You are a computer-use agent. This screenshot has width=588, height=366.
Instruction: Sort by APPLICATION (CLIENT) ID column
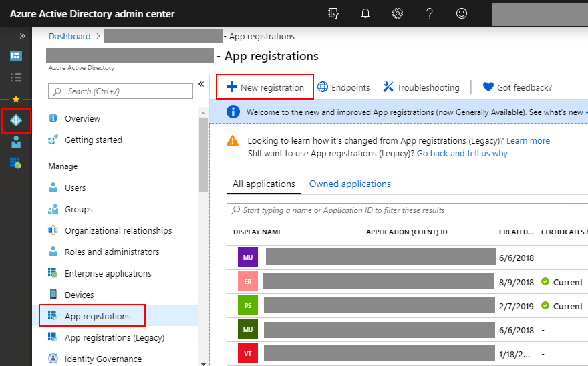(406, 232)
